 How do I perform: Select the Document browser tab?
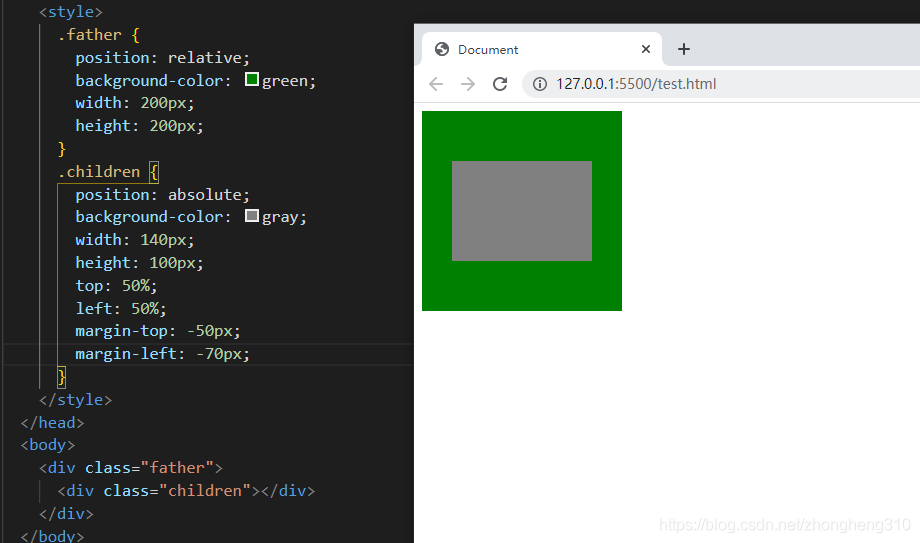[542, 49]
